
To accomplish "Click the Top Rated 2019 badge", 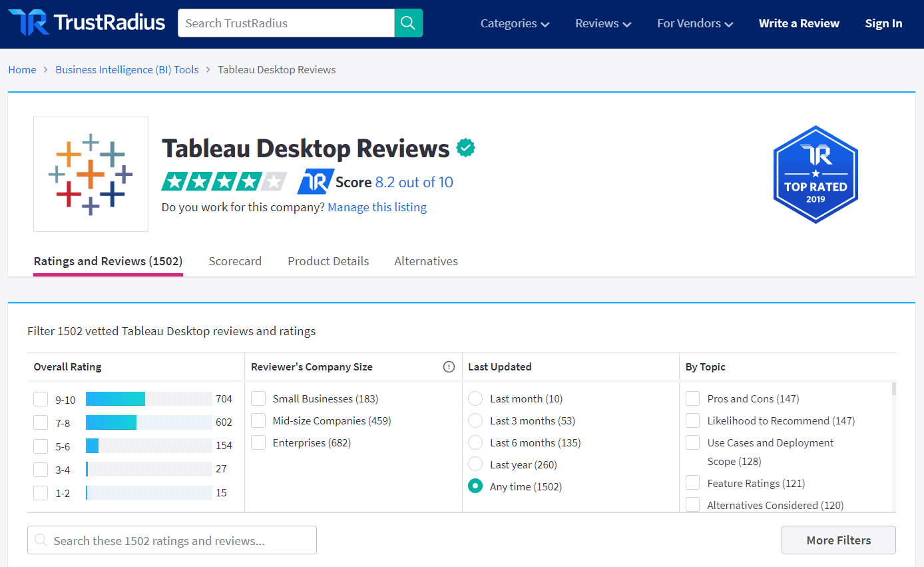I will point(815,175).
